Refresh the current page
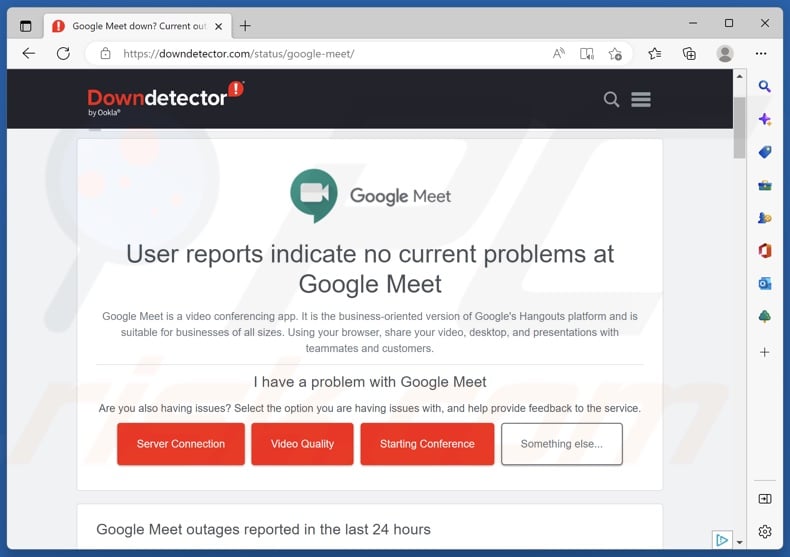This screenshot has width=790, height=557. point(63,53)
